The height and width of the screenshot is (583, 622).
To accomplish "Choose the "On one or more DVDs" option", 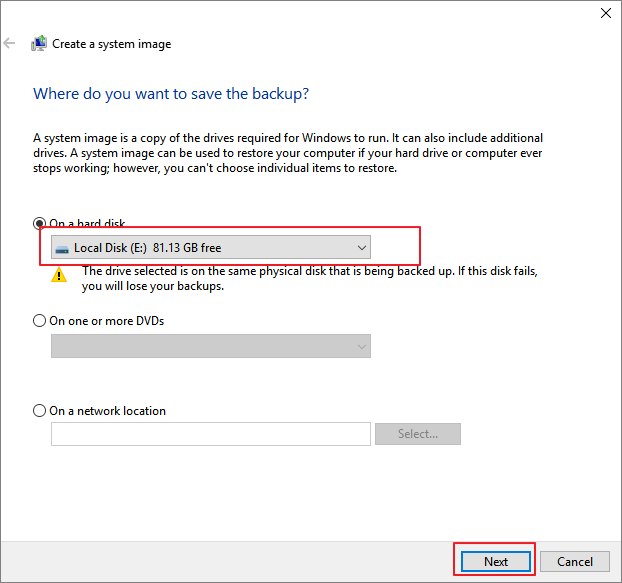I will (40, 321).
